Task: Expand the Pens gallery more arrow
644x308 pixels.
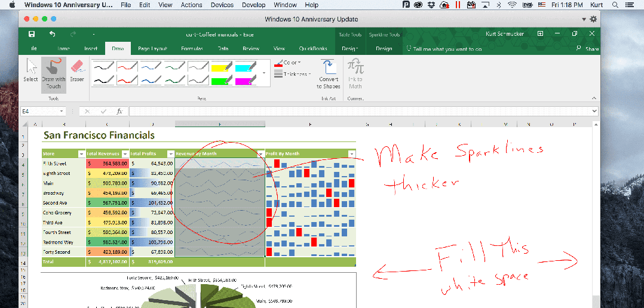Action: click(264, 73)
